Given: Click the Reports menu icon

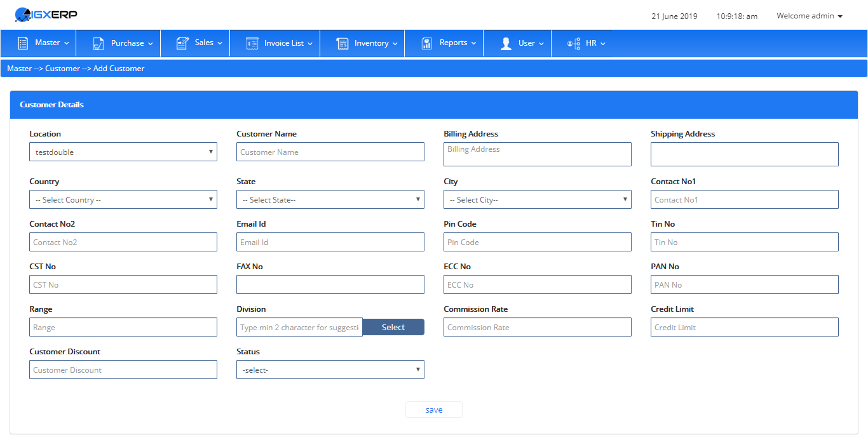Looking at the screenshot, I should (x=427, y=43).
